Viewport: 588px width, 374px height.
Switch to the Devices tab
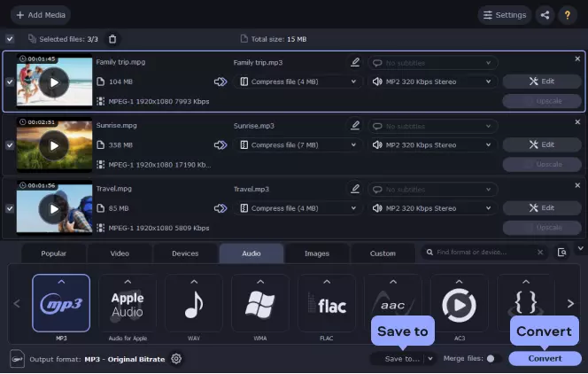tap(185, 253)
